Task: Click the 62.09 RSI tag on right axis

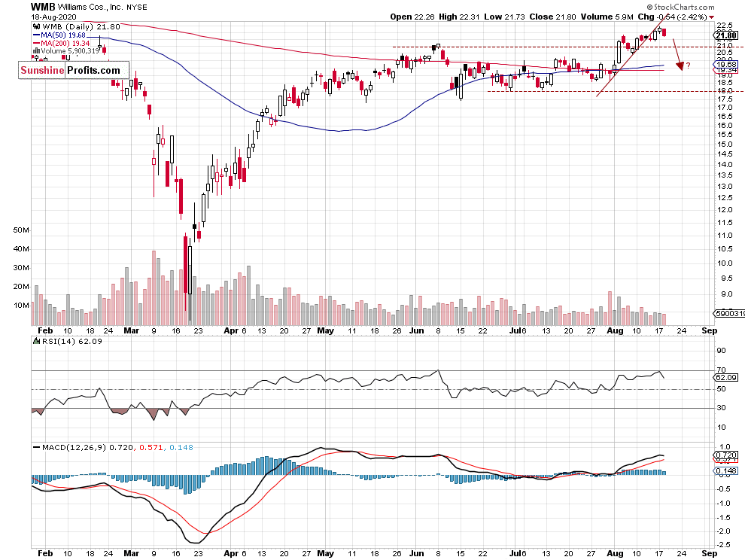Action: 726,377
